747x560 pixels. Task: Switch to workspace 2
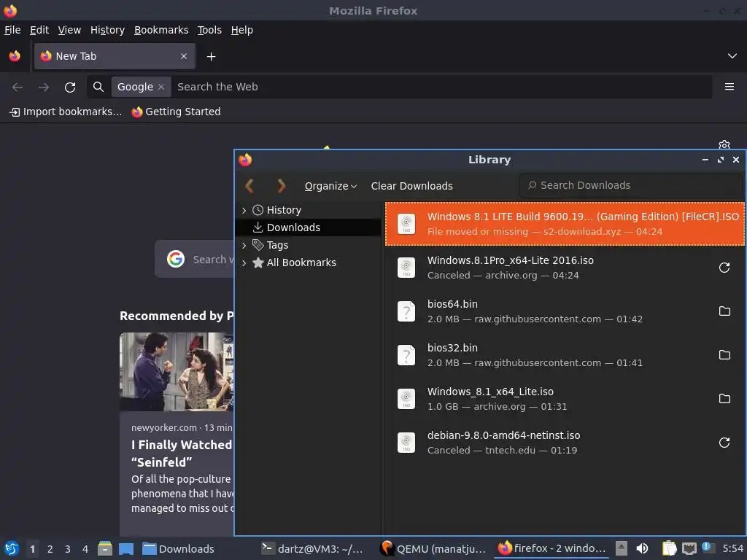tap(50, 549)
